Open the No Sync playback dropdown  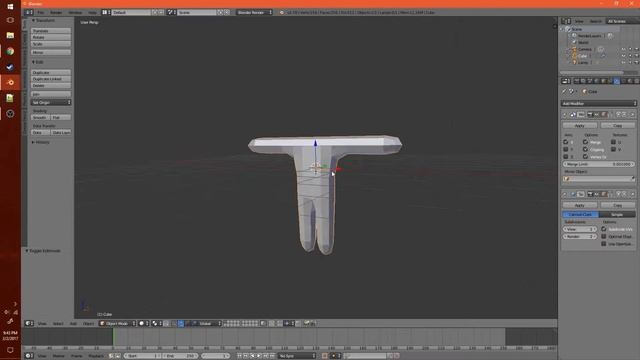[x=297, y=356]
